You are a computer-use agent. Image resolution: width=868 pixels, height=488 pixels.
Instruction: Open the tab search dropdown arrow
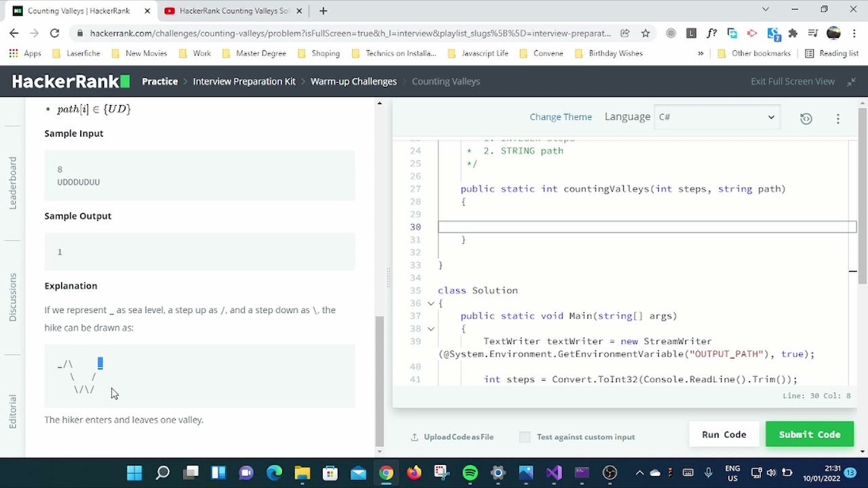pos(766,9)
